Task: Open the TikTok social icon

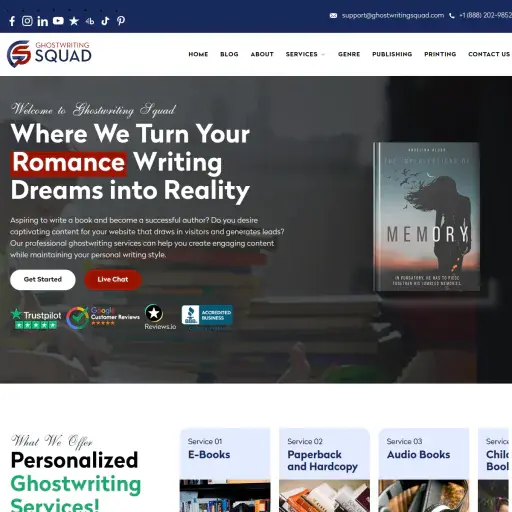Action: point(105,21)
